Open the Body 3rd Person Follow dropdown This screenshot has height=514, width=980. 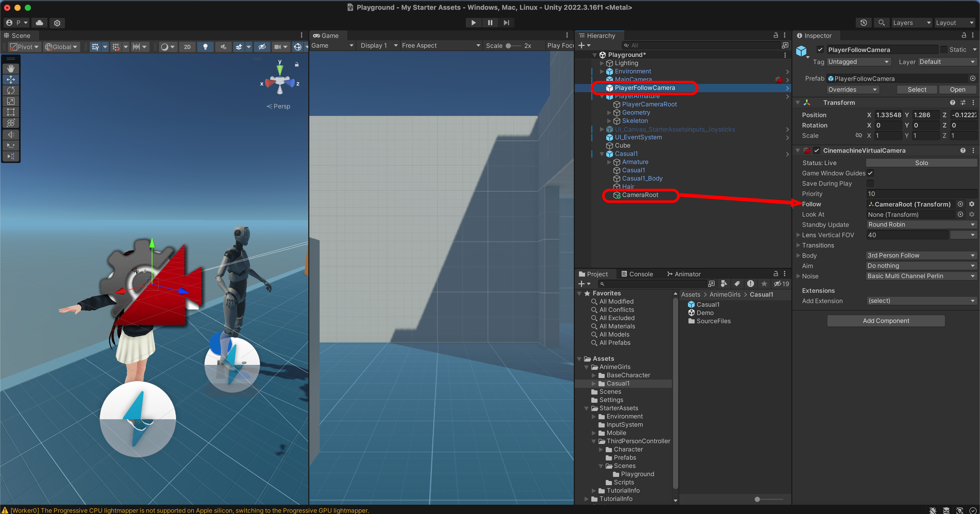[921, 255]
